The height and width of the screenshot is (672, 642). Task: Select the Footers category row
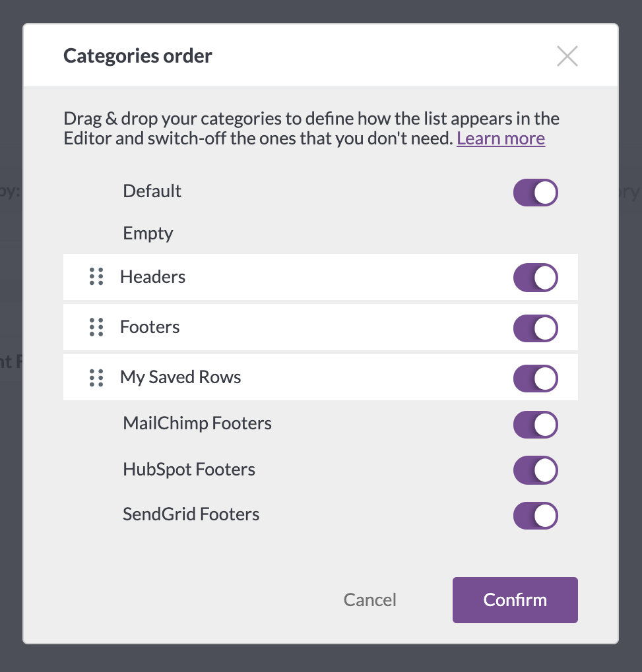coord(321,327)
